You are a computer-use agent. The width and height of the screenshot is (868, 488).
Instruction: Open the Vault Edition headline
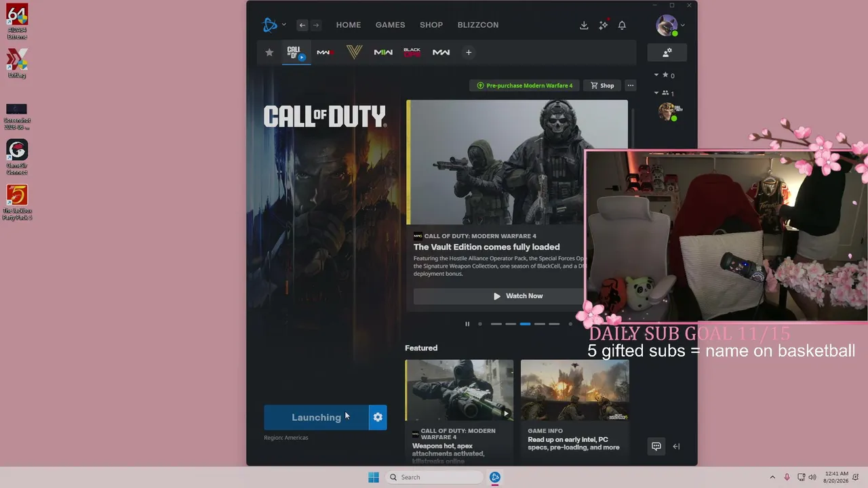[487, 247]
